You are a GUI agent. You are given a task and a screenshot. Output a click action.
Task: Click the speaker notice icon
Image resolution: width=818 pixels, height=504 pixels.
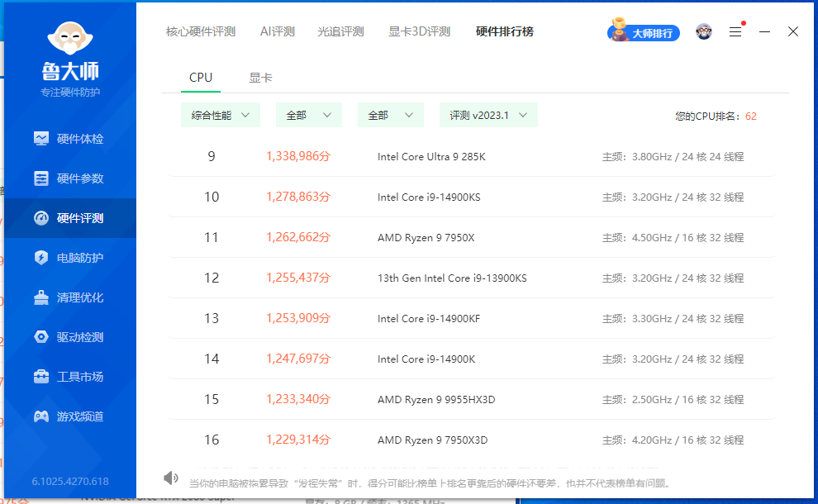[170, 478]
